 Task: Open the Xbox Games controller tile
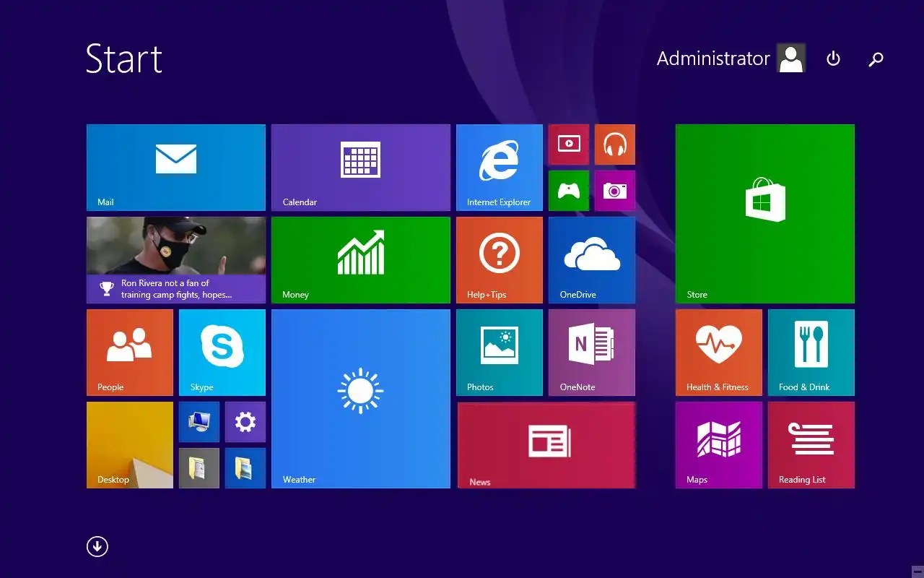pyautogui.click(x=569, y=191)
